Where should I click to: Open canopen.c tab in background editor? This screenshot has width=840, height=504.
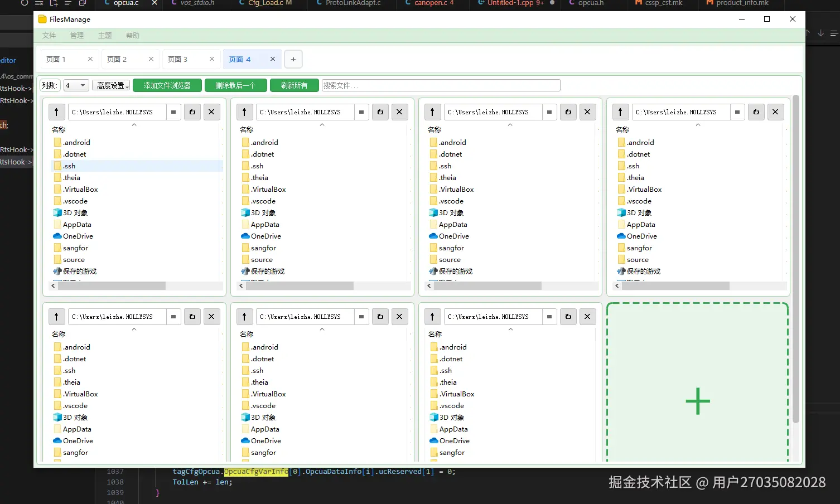pos(434,3)
